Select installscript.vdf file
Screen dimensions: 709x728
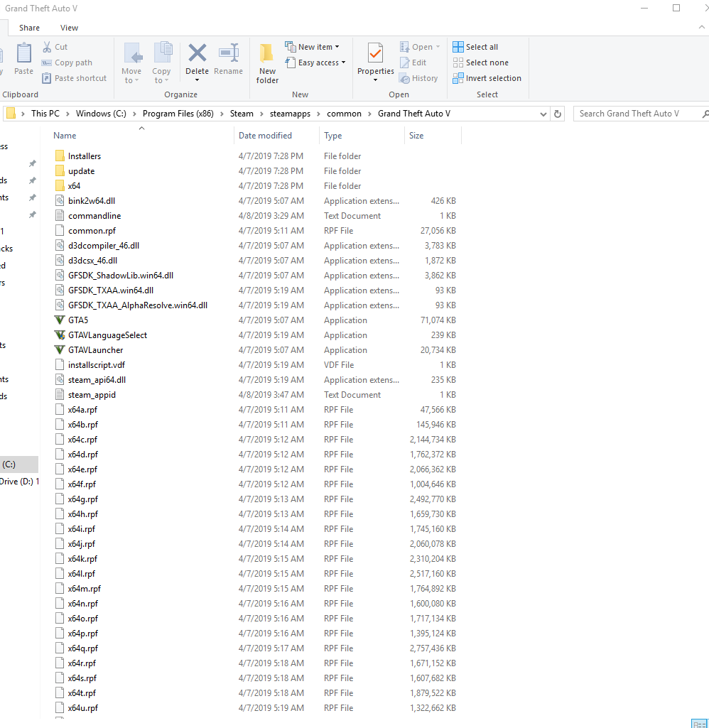[96, 365]
